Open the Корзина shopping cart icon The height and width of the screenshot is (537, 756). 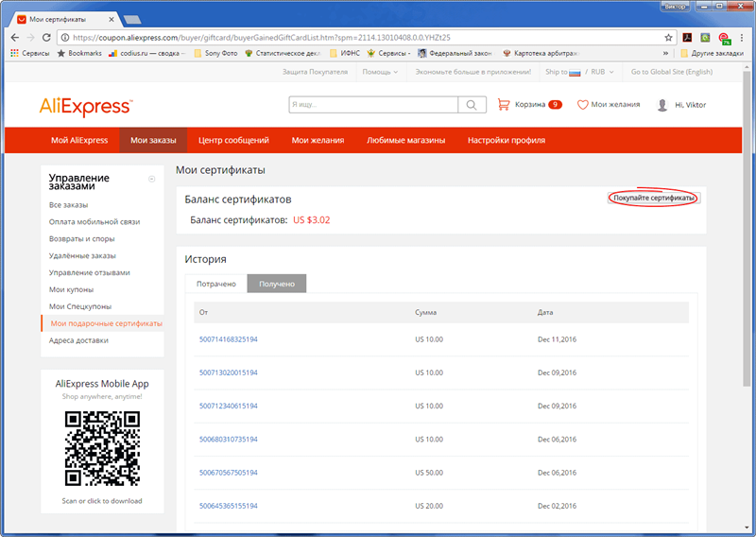504,105
